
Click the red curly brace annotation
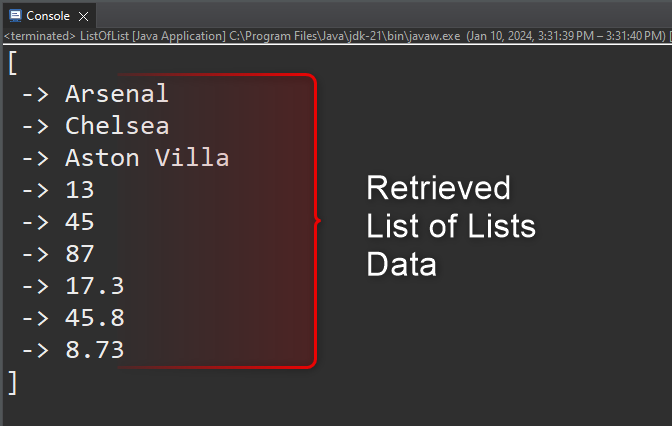(x=315, y=221)
